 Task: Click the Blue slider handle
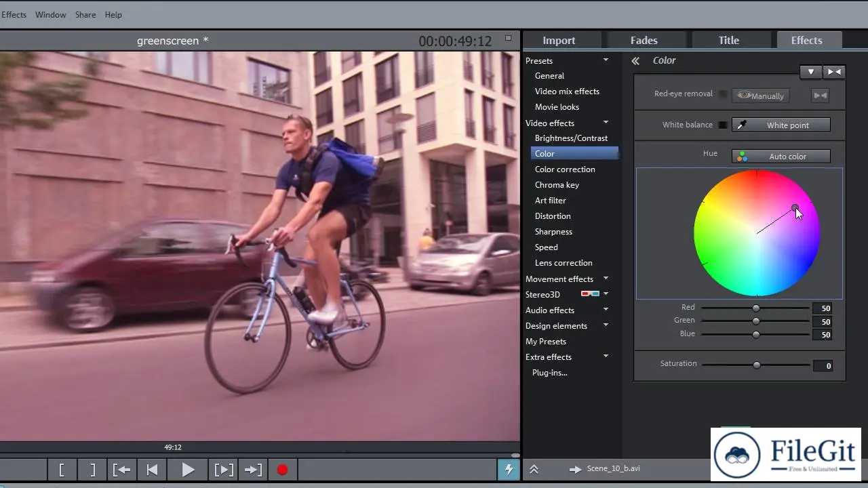tap(756, 334)
